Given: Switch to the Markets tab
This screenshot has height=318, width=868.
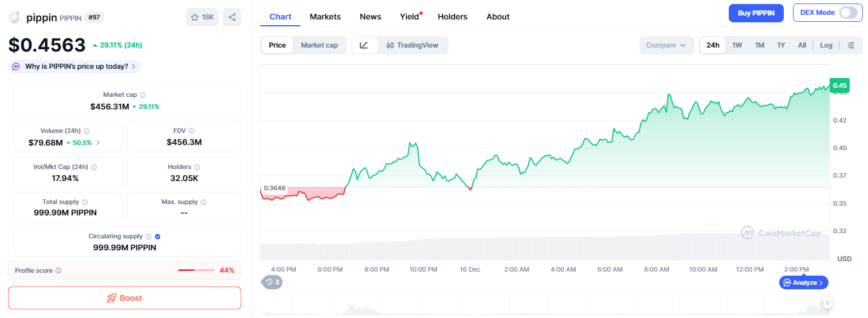Looking at the screenshot, I should 325,17.
